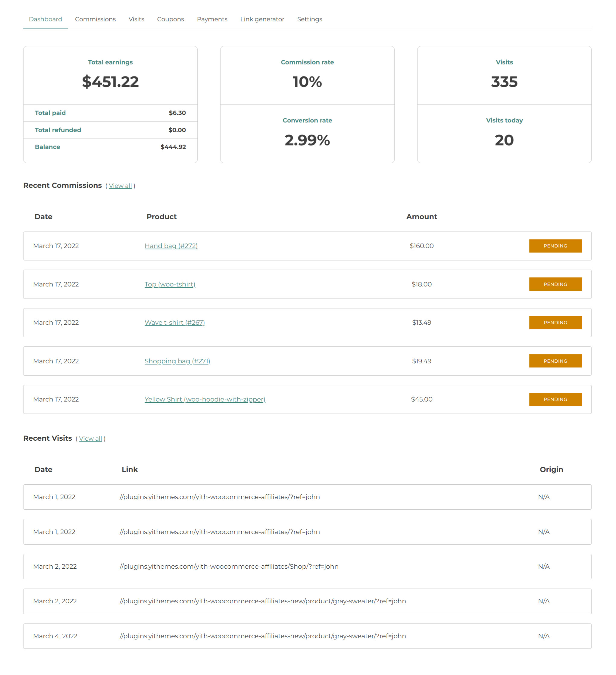Screen dimensions: 616x675
Task: Open the Coupons tab
Action: [170, 19]
